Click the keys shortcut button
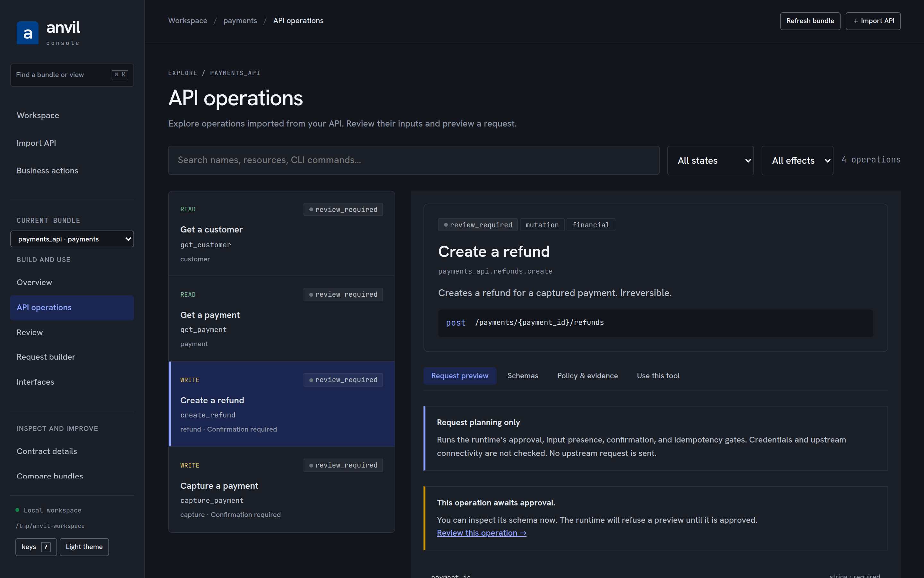 point(36,547)
